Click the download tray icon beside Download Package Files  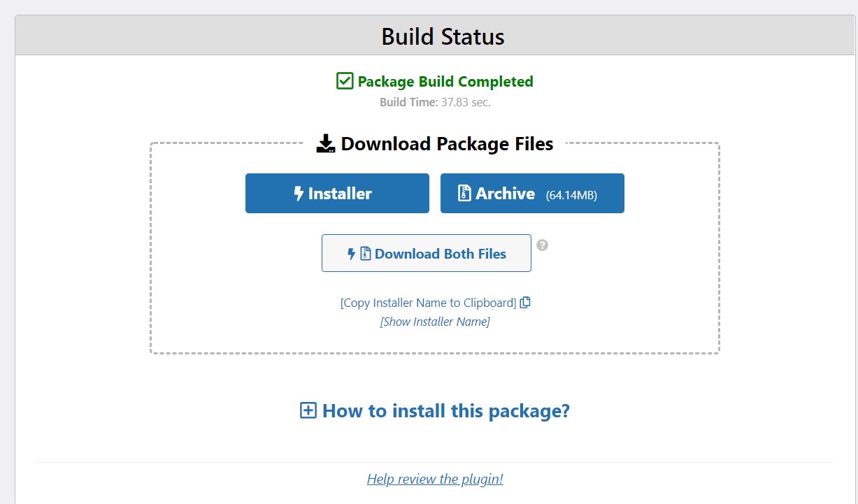(326, 144)
